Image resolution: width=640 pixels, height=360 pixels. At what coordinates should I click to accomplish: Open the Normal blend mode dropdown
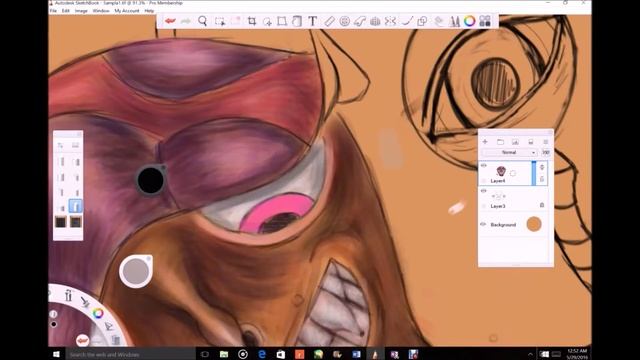pyautogui.click(x=510, y=152)
